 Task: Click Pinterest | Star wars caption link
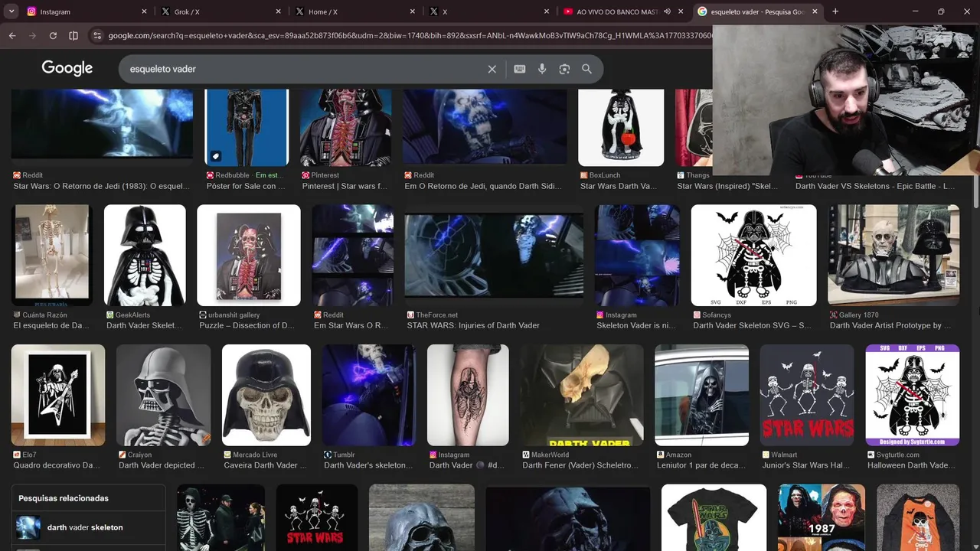click(345, 186)
